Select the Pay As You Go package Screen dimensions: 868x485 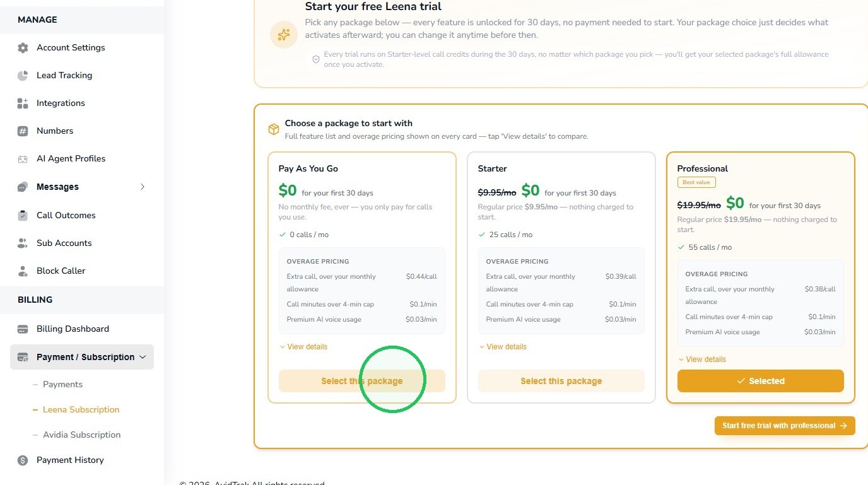tap(361, 381)
